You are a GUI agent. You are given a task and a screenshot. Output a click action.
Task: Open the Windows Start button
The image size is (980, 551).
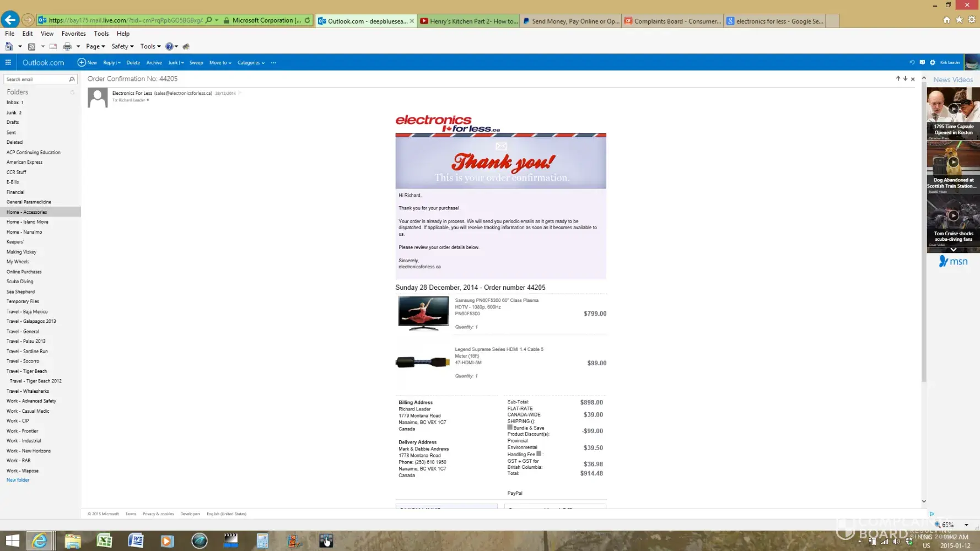(x=12, y=541)
